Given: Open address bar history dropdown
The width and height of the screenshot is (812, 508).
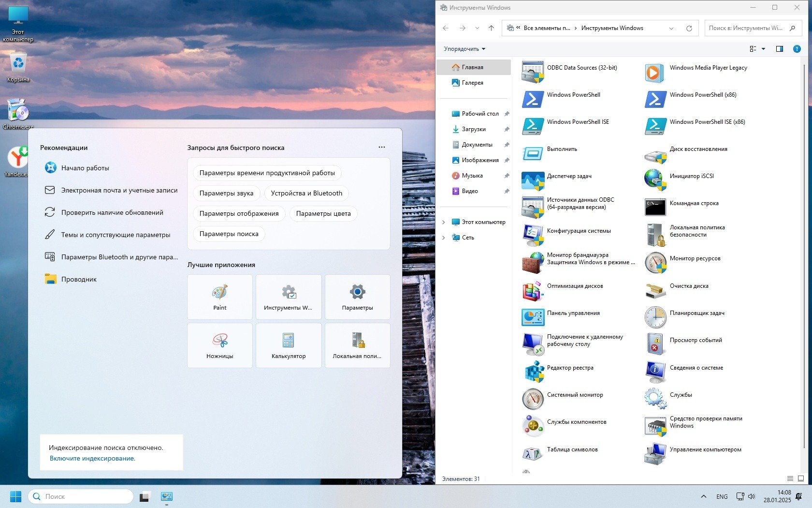Looking at the screenshot, I should (x=671, y=28).
